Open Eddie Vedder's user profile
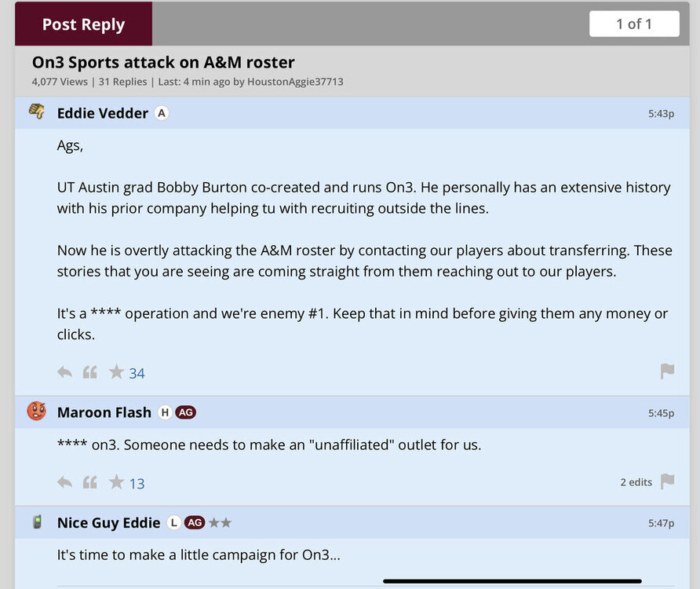The width and height of the screenshot is (700, 589). pyautogui.click(x=103, y=113)
